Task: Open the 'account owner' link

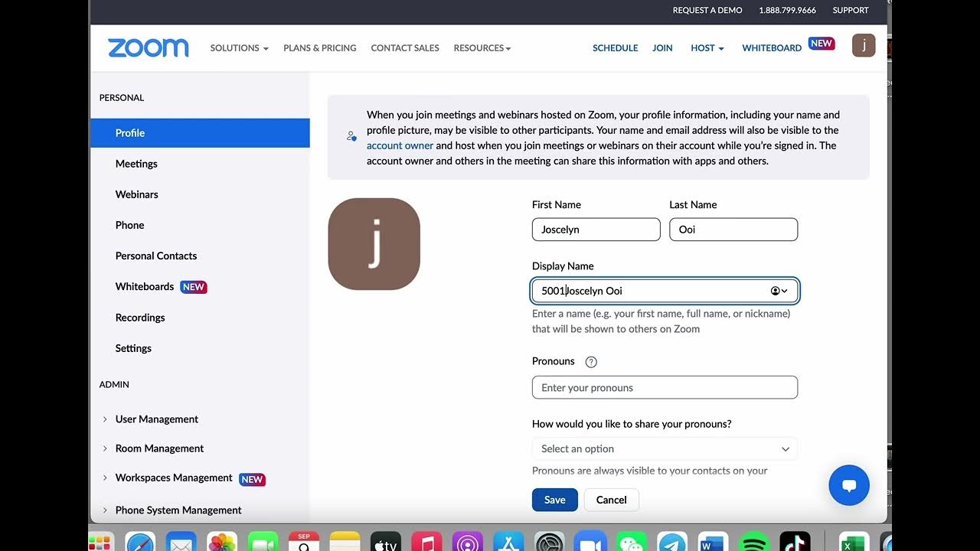Action: pyautogui.click(x=400, y=145)
